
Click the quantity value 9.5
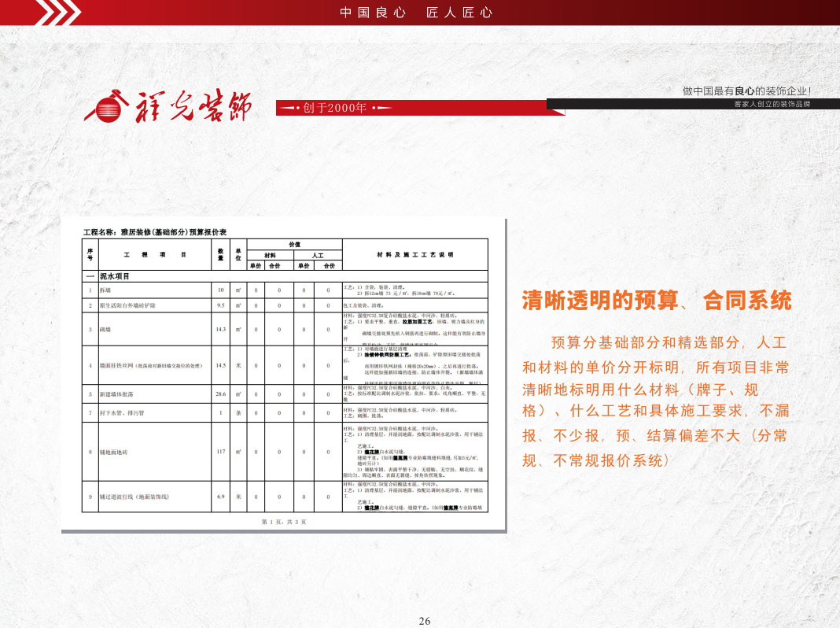pos(221,305)
